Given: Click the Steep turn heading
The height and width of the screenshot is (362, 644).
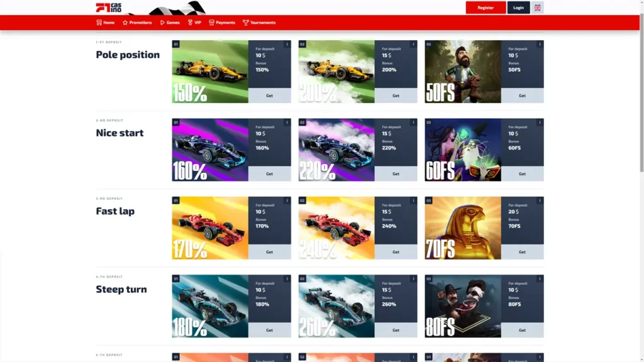Looking at the screenshot, I should pos(121,289).
